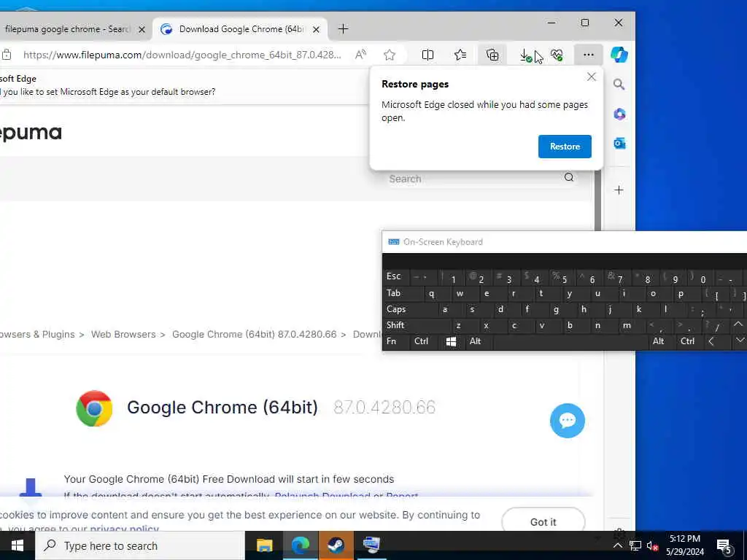Toggle left Ctrl key on On-Screen Keyboard
This screenshot has height=560, width=747.
click(x=422, y=341)
